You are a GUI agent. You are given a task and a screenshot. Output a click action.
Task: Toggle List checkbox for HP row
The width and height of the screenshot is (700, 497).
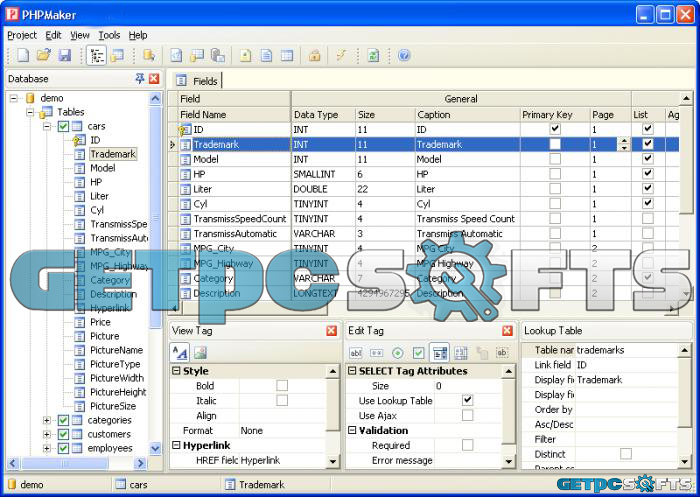point(647,174)
